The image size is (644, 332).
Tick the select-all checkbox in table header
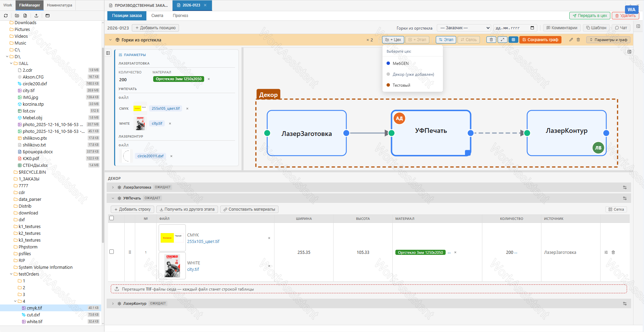[111, 218]
